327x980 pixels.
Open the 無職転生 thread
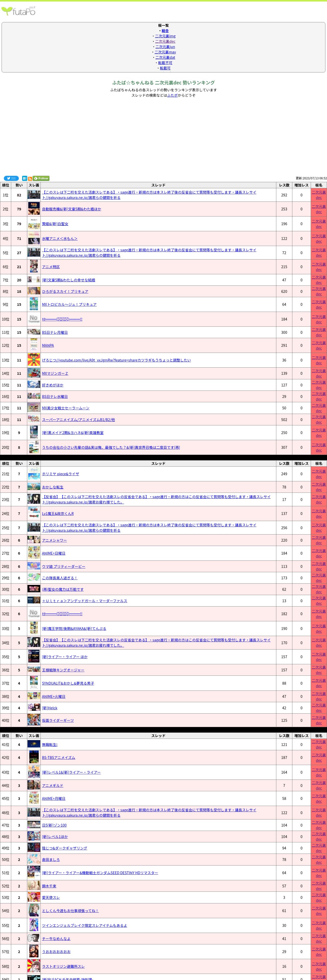50,744
